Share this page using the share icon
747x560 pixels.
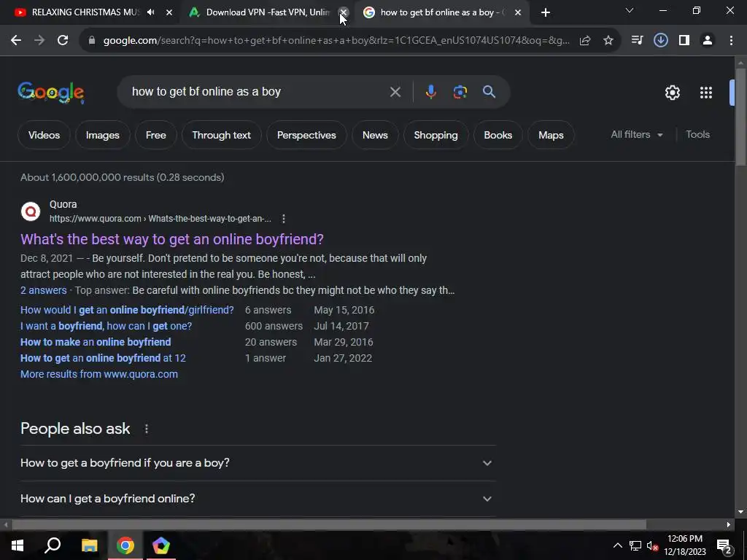(585, 41)
